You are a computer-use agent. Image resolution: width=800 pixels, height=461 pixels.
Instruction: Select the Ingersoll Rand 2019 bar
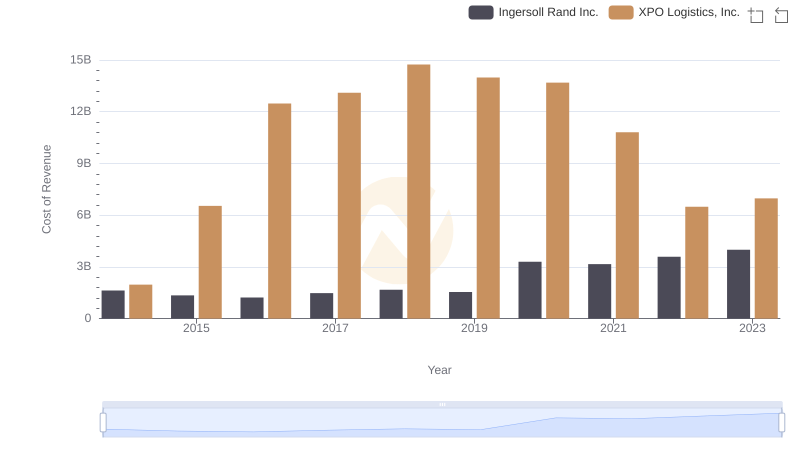(461, 305)
